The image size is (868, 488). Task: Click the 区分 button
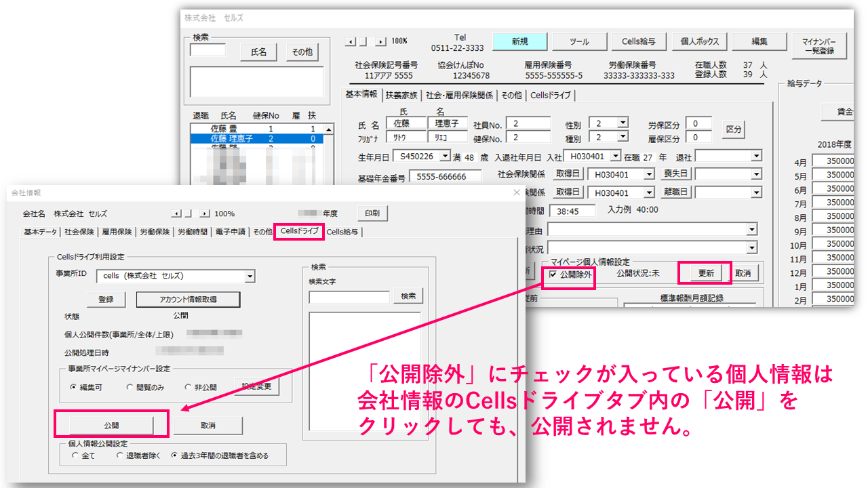pos(734,129)
